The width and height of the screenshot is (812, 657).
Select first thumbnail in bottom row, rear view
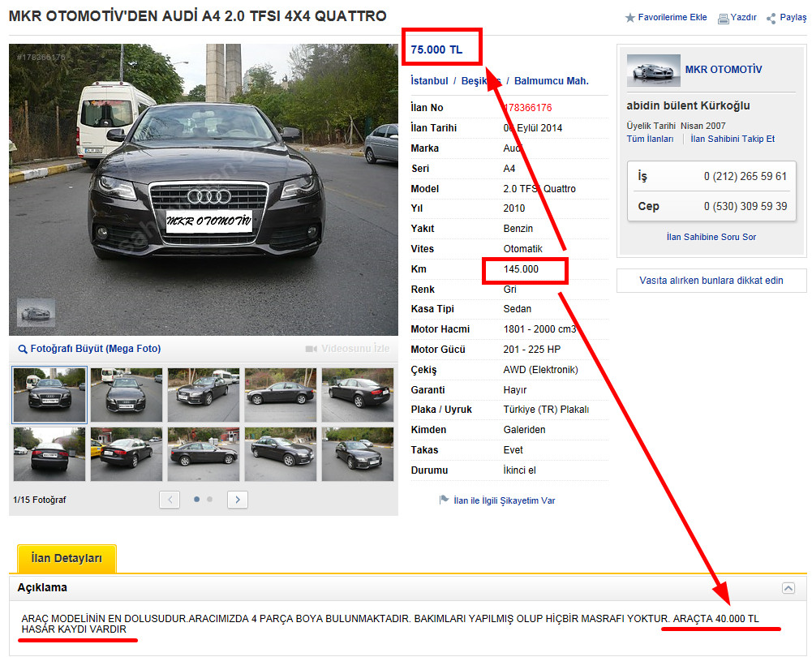[x=49, y=454]
